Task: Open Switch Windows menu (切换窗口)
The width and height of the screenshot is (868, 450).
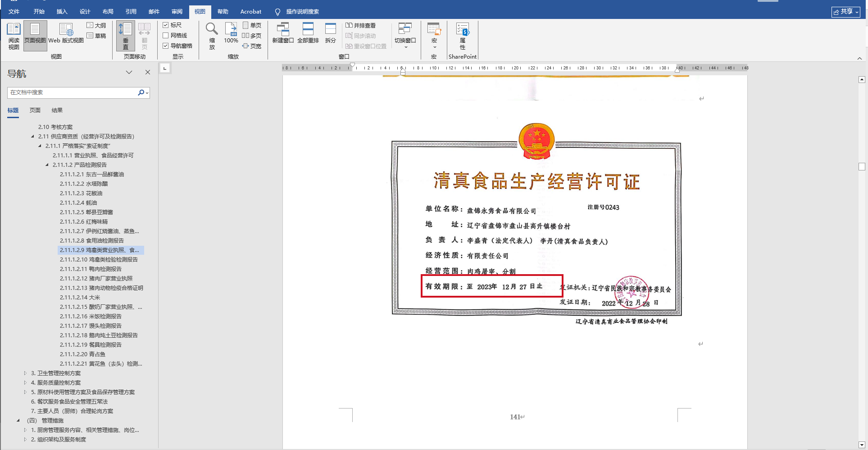Action: [405, 36]
